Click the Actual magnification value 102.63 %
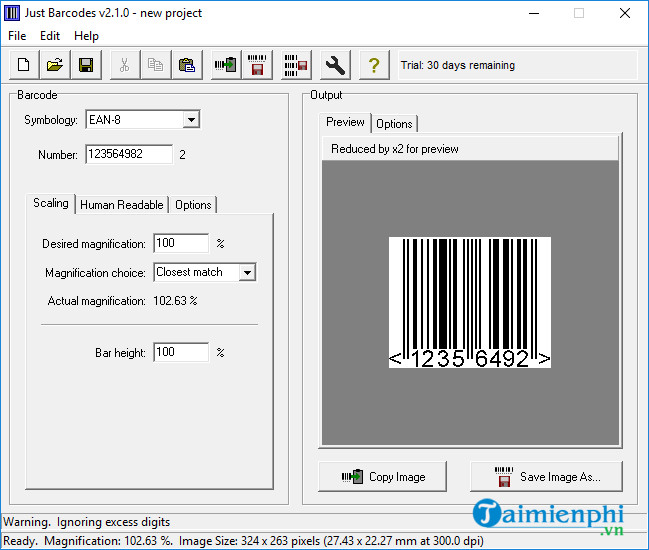 (x=175, y=301)
